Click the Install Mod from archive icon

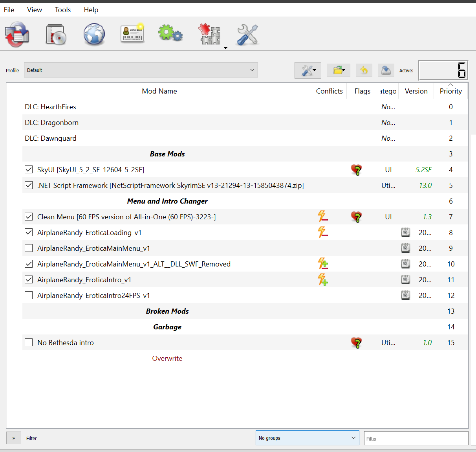point(56,34)
